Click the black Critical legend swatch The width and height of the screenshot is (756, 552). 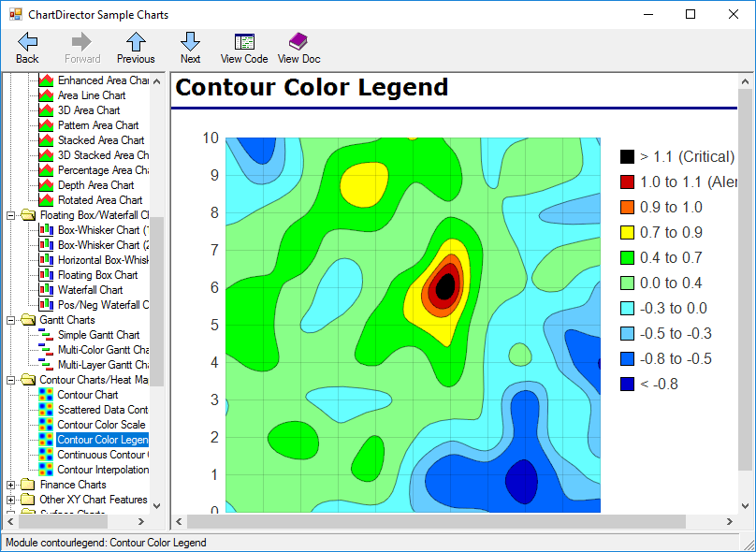pyautogui.click(x=628, y=156)
